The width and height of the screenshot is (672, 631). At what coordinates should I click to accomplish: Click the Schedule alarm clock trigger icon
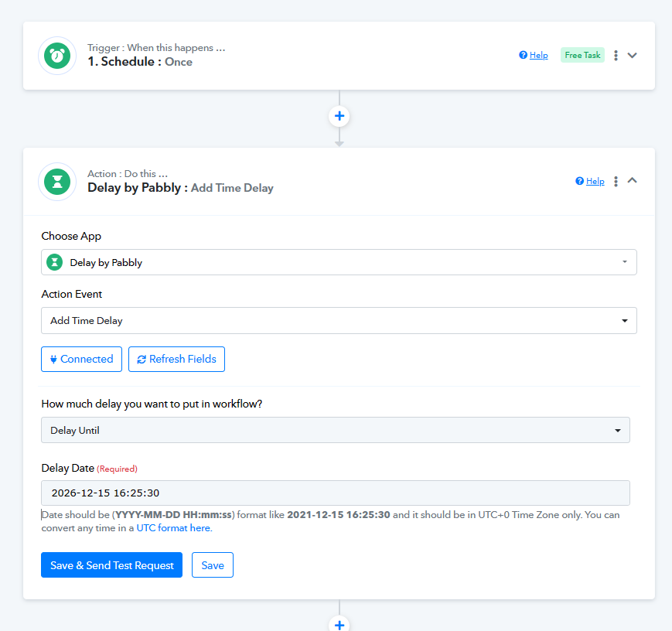57,56
